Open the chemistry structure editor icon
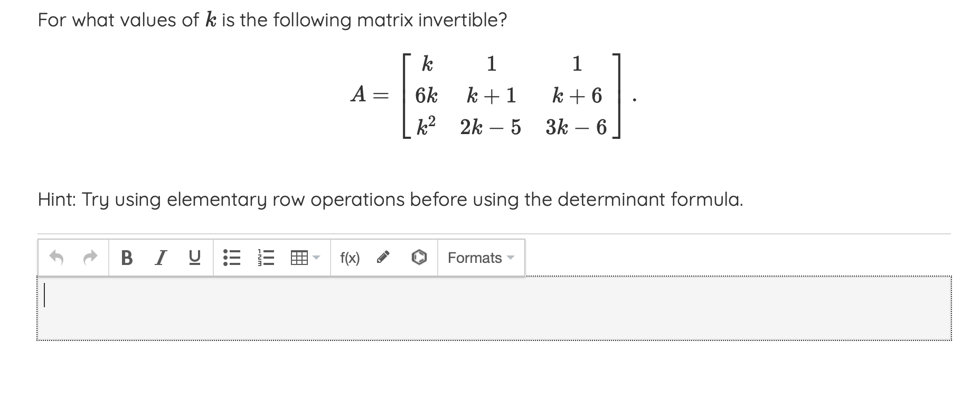 418,258
